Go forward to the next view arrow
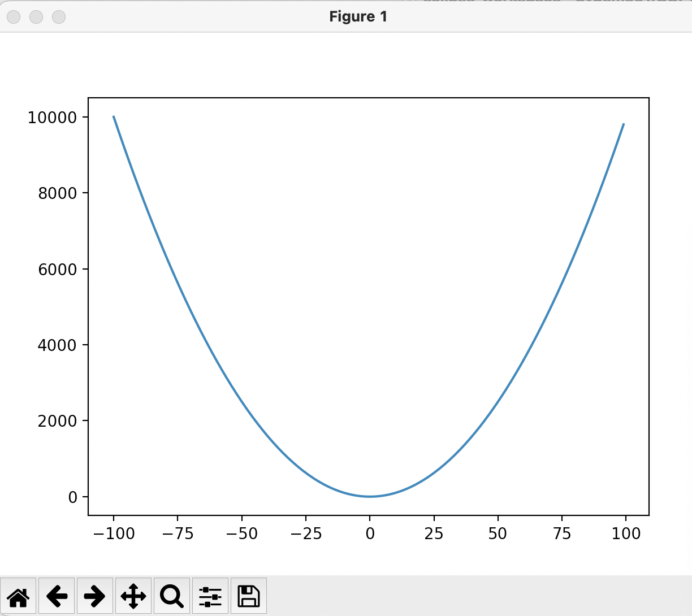692x616 pixels. [x=95, y=596]
